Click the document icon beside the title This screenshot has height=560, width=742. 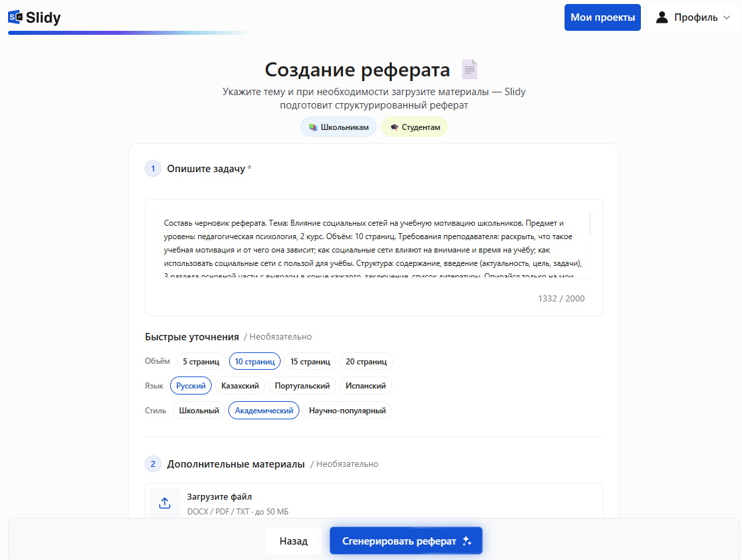[469, 70]
